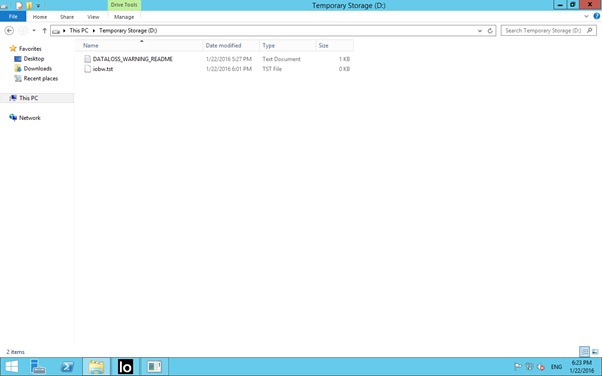602x376 pixels.
Task: Open the Windows Start button
Action: pyautogui.click(x=12, y=367)
